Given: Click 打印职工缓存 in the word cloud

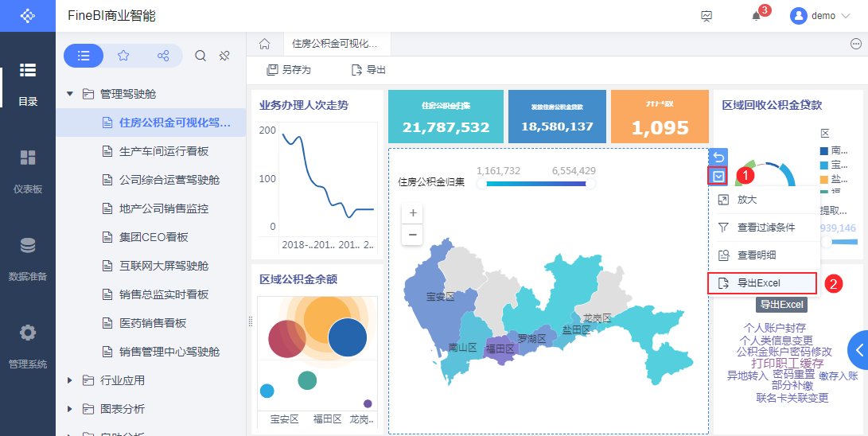Looking at the screenshot, I should [788, 364].
